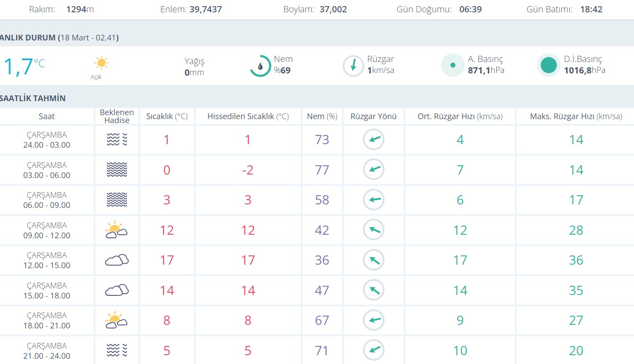Click the Beklenen Hadise column header
This screenshot has width=634, height=364.
117,116
